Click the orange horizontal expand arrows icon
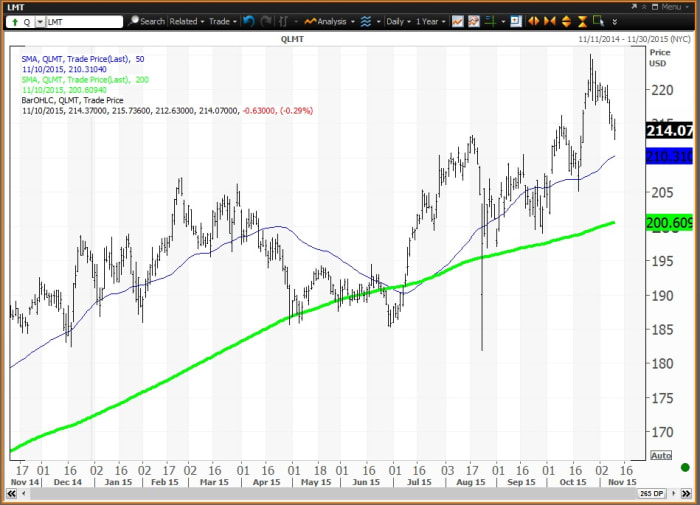This screenshot has height=505, width=700. (x=534, y=21)
